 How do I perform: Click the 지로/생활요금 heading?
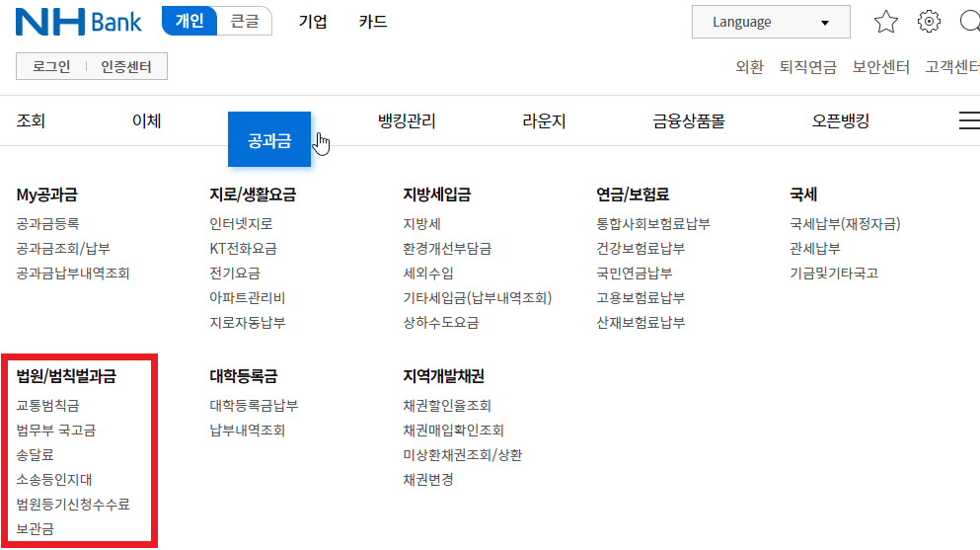[x=253, y=195]
